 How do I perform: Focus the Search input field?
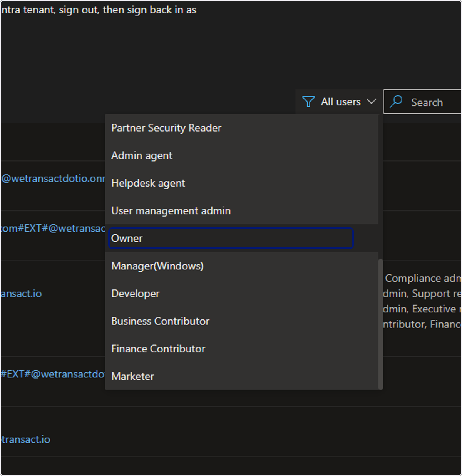point(422,102)
